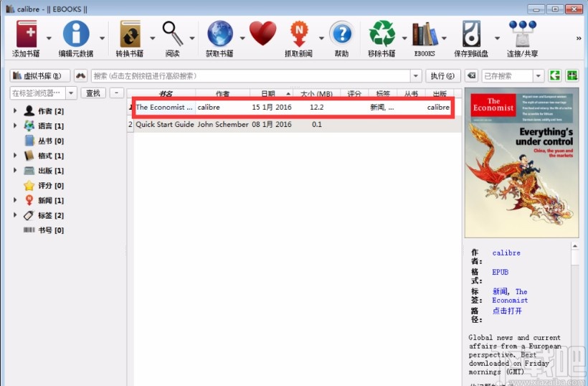This screenshot has height=386, width=588.
Task: Open the search history dropdown arrow
Action: (x=415, y=76)
